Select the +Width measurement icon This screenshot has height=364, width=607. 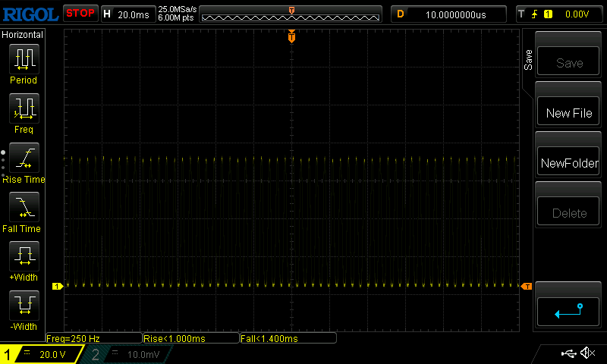point(24,256)
